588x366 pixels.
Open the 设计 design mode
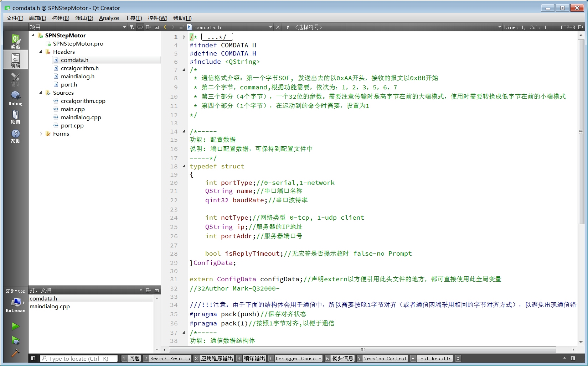click(16, 79)
